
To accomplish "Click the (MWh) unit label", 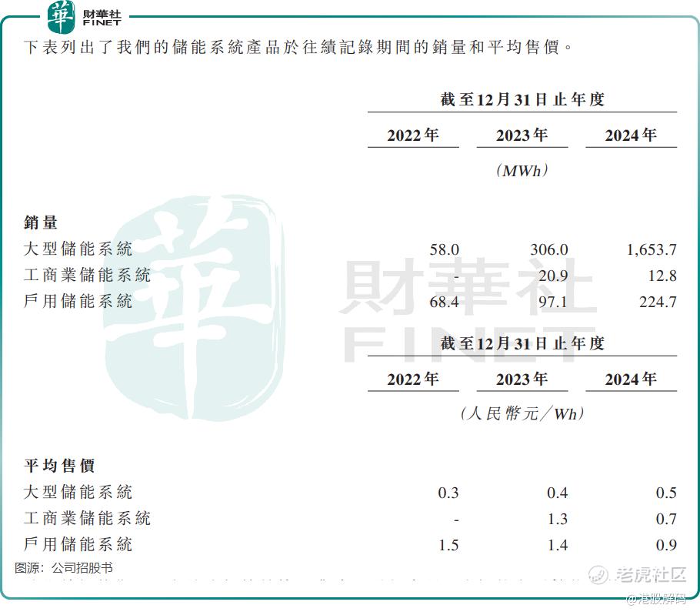I will pos(522,170).
